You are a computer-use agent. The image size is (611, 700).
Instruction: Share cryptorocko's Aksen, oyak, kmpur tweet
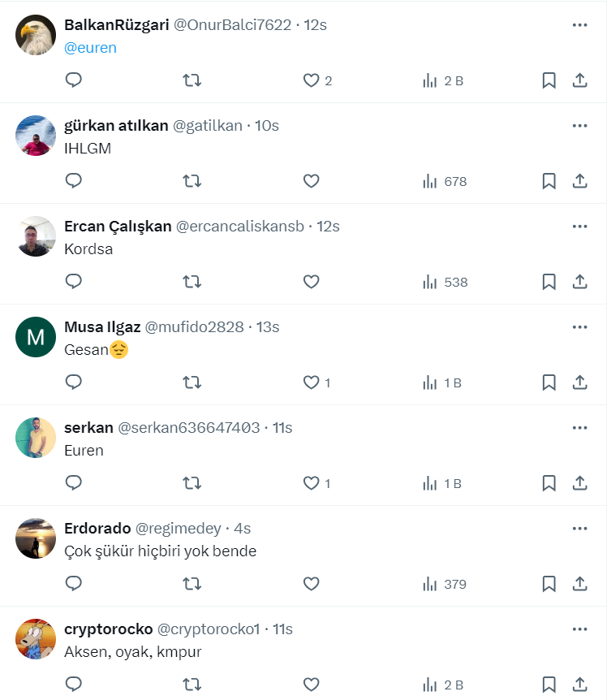pos(579,685)
